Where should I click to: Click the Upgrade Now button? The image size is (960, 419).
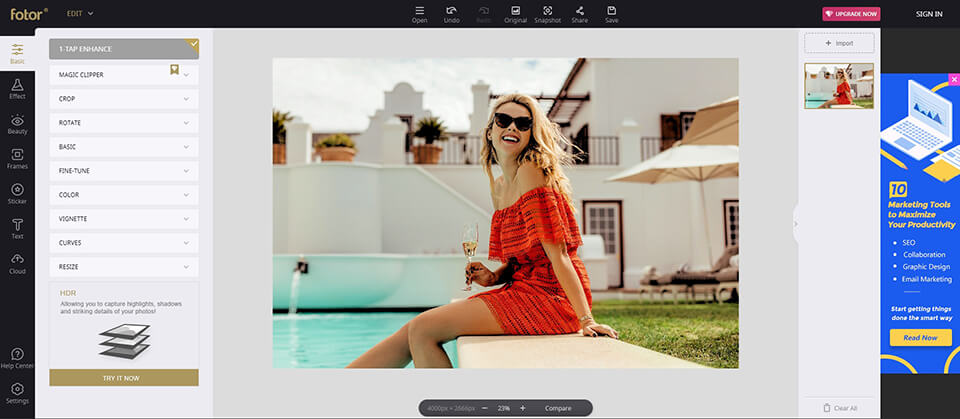click(851, 14)
